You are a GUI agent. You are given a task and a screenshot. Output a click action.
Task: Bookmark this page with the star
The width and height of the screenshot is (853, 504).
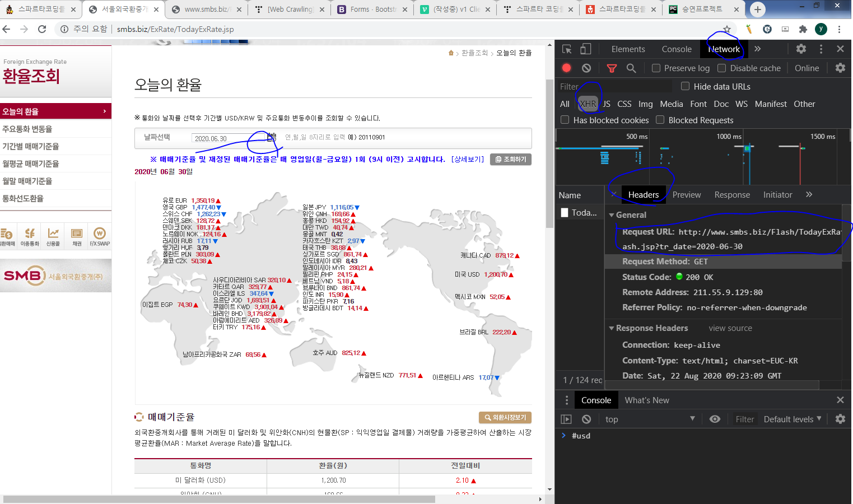coord(727,29)
